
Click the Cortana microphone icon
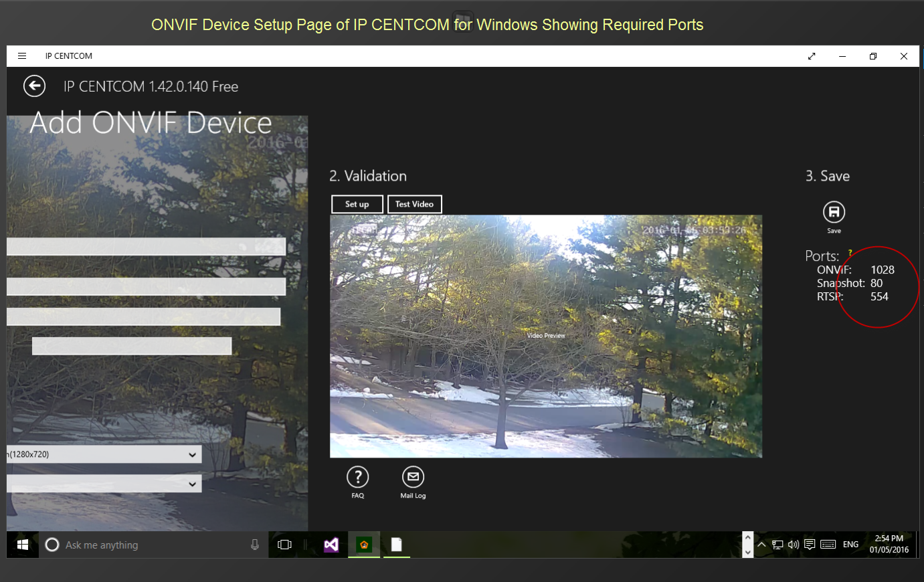255,545
